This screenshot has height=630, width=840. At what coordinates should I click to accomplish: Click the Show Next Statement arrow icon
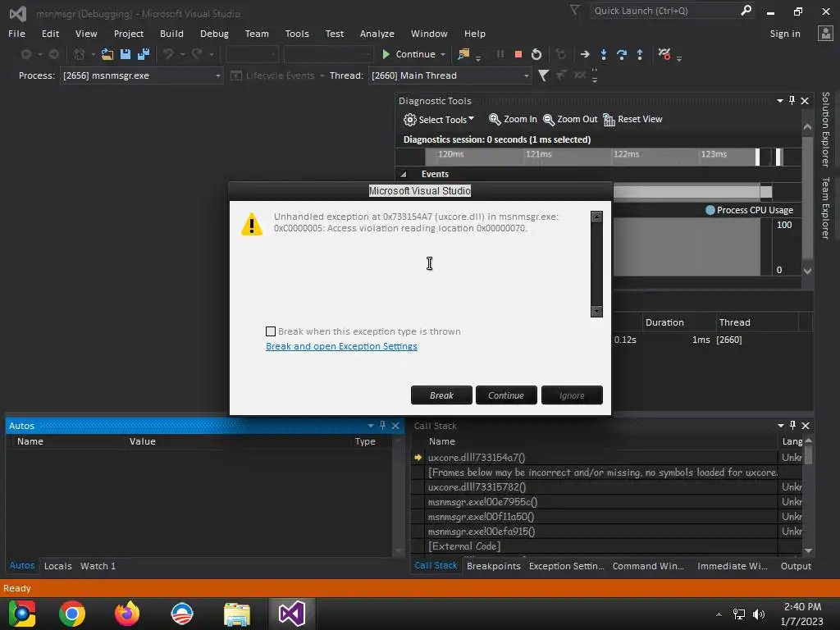[585, 54]
